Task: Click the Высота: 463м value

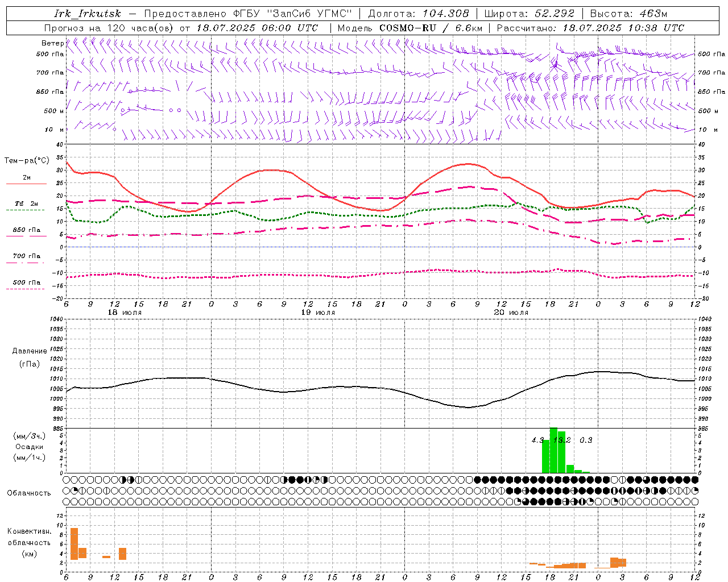Action: pos(628,14)
